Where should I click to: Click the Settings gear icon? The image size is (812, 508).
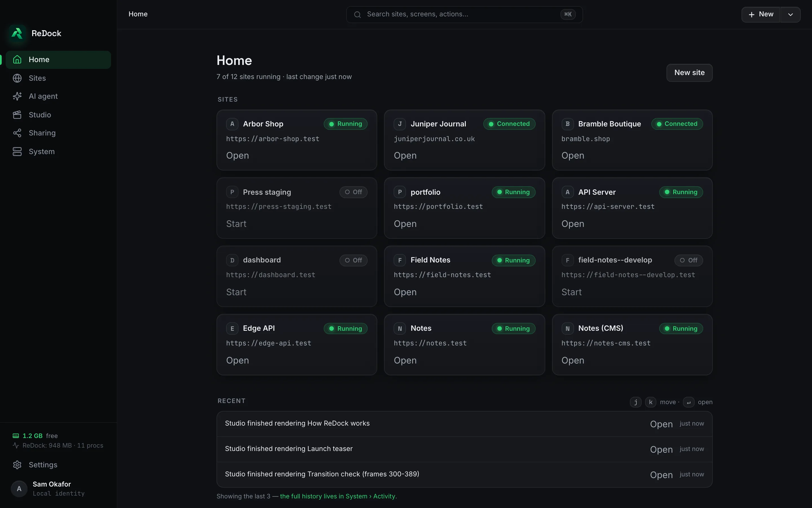pos(17,465)
